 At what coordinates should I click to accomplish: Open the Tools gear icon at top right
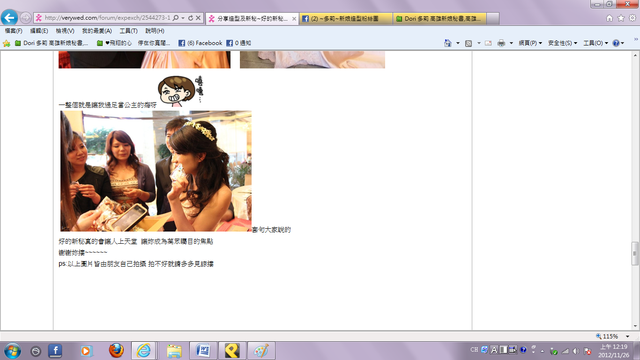coord(632,18)
